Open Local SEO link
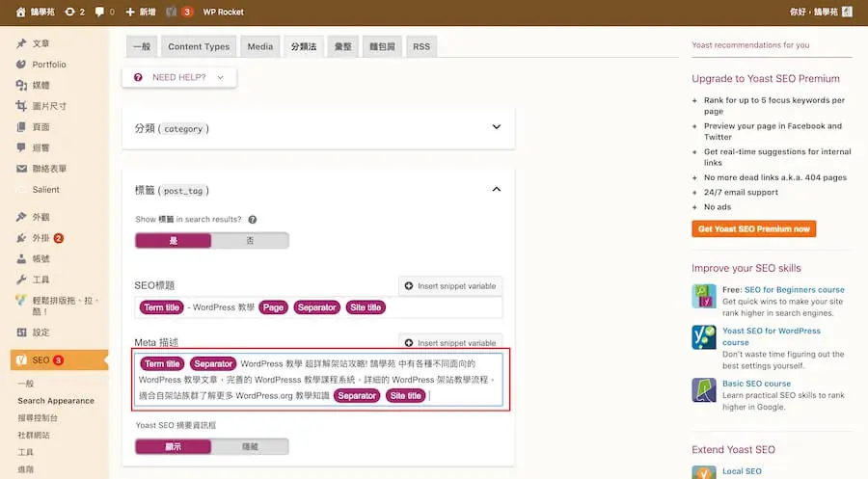Image resolution: width=868 pixels, height=479 pixels. tap(742, 471)
